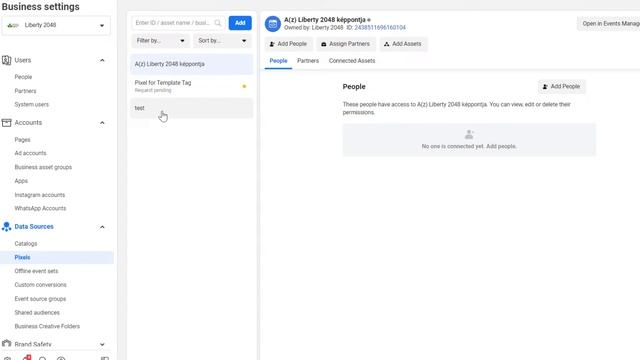
Task: Collapse the Accounts section chevron
Action: click(102, 123)
